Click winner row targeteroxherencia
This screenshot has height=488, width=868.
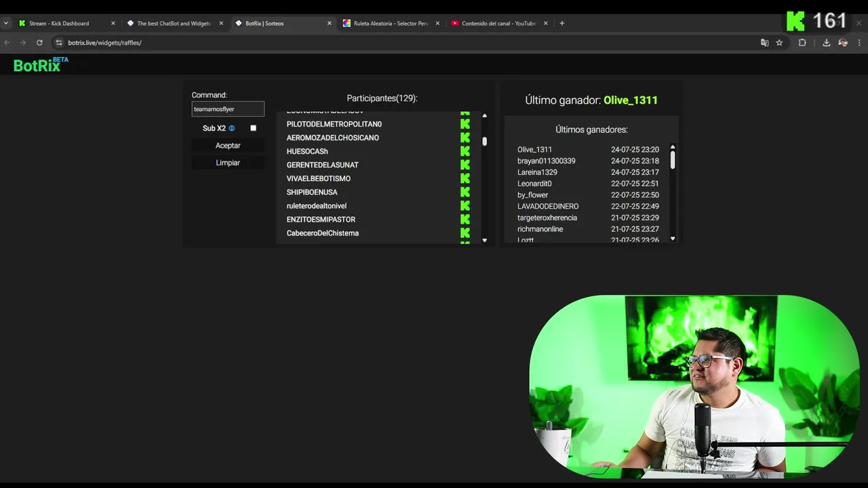coord(588,218)
